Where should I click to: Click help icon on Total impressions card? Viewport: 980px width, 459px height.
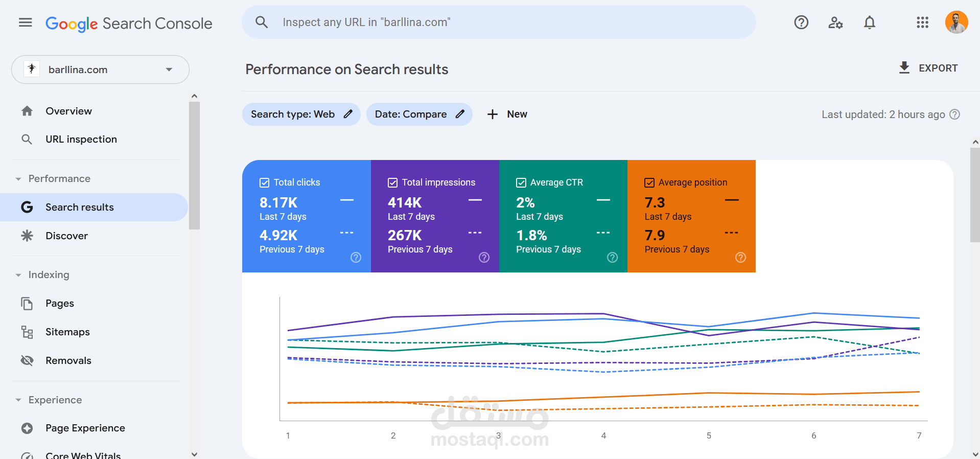(x=484, y=258)
